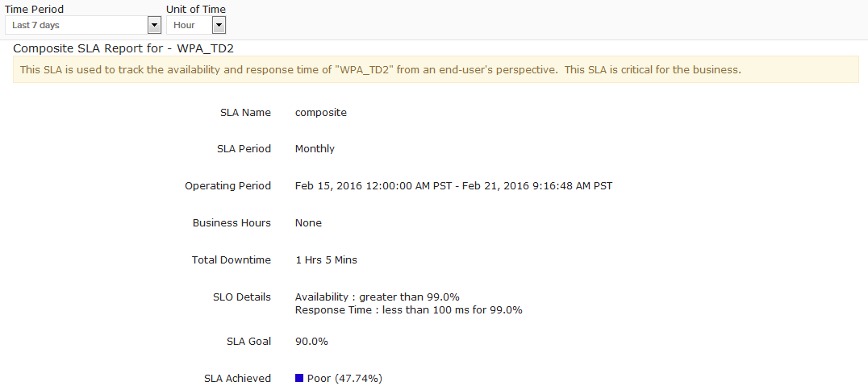Click the Operating Period date range

453,186
